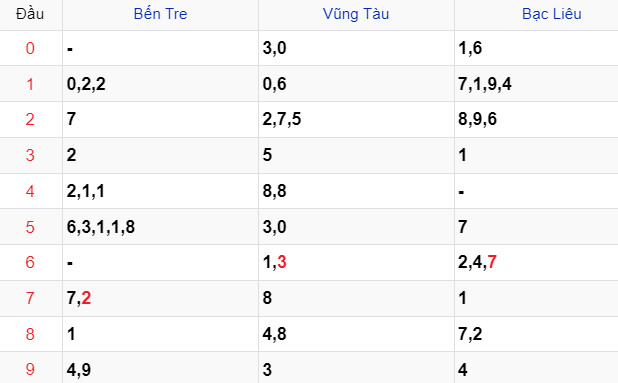Click the red 2 in Bến Tre row 7
This screenshot has width=618, height=383.
86,298
